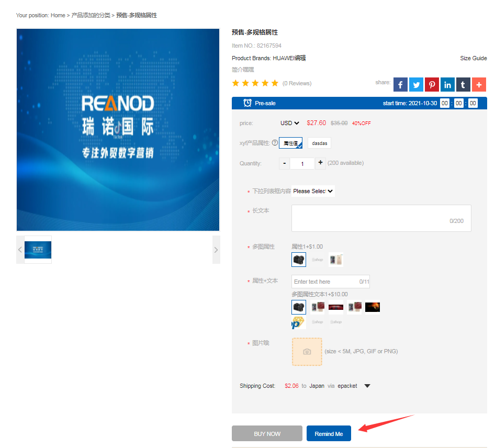This screenshot has height=448, width=495.
Task: Select the second swatch in 多图属性文本 row
Action: point(317,307)
